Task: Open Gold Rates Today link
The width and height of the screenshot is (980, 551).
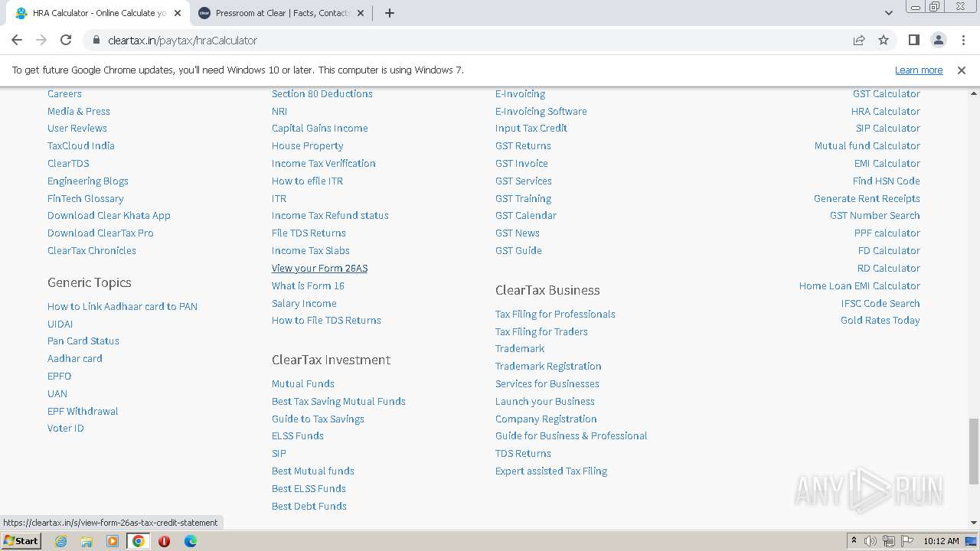Action: pos(880,320)
